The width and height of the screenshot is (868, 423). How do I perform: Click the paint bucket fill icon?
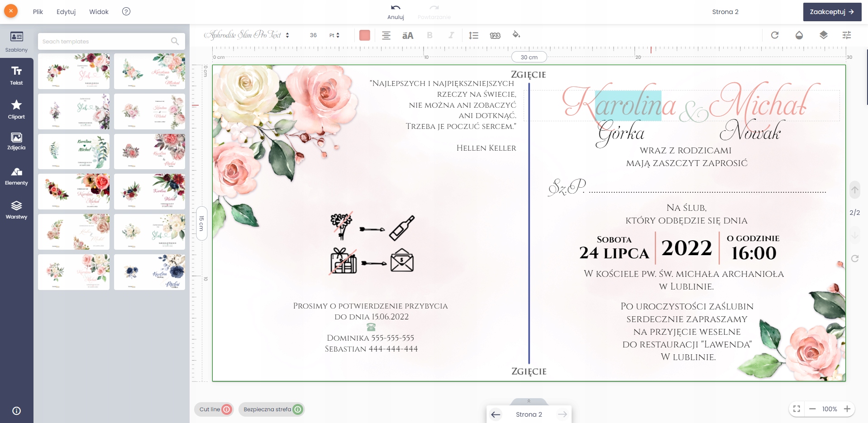tap(516, 35)
